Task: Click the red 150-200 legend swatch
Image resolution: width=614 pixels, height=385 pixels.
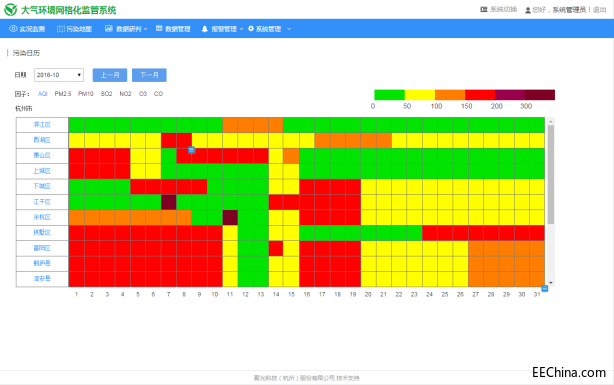Action: coord(480,95)
